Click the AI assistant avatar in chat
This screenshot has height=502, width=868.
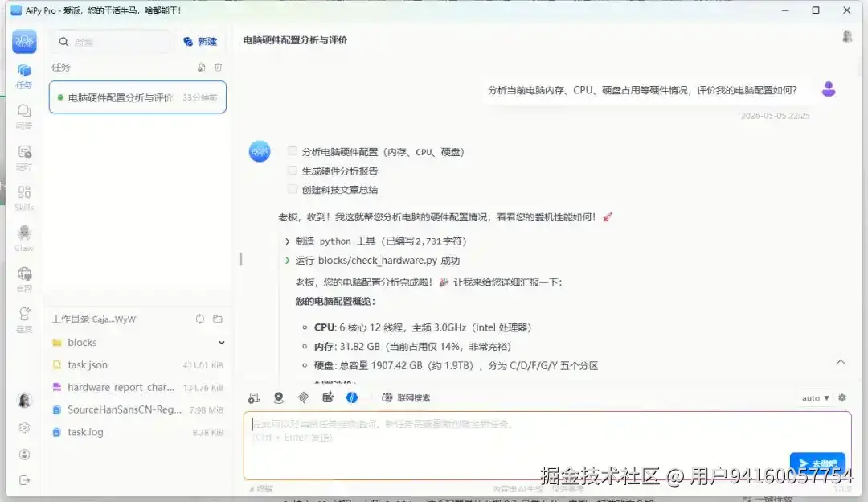click(259, 151)
